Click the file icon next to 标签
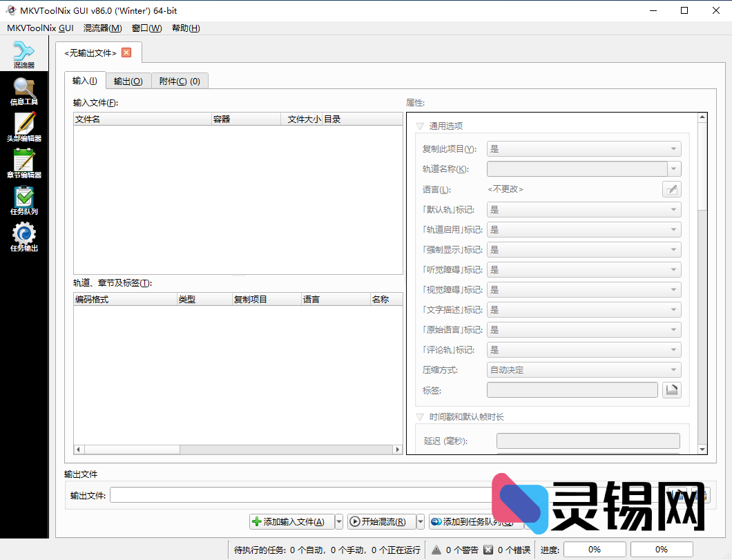This screenshot has height=560, width=732. pyautogui.click(x=671, y=389)
